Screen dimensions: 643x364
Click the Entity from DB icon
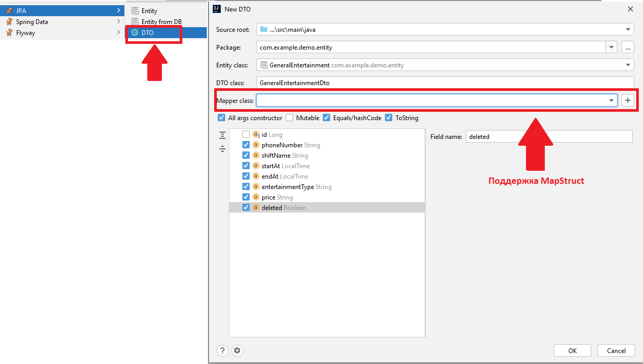coord(135,21)
